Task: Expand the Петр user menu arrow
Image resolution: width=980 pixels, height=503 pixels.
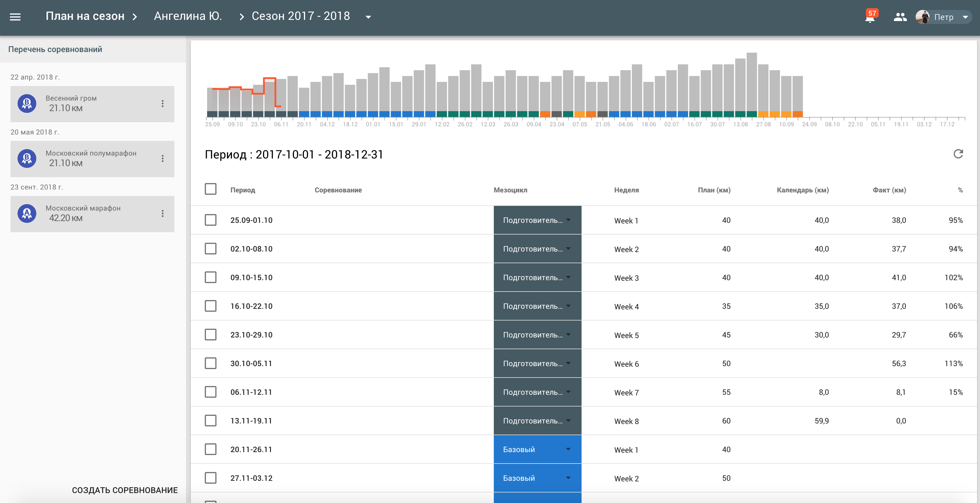Action: [965, 17]
